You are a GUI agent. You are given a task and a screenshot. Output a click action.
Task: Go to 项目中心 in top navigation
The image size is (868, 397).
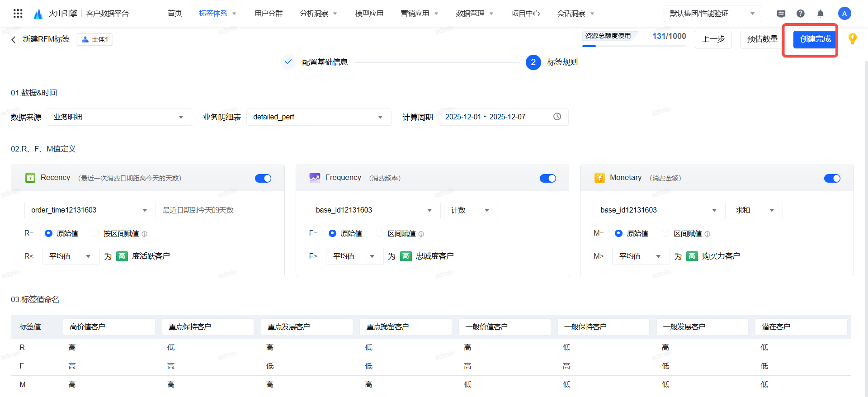[525, 14]
